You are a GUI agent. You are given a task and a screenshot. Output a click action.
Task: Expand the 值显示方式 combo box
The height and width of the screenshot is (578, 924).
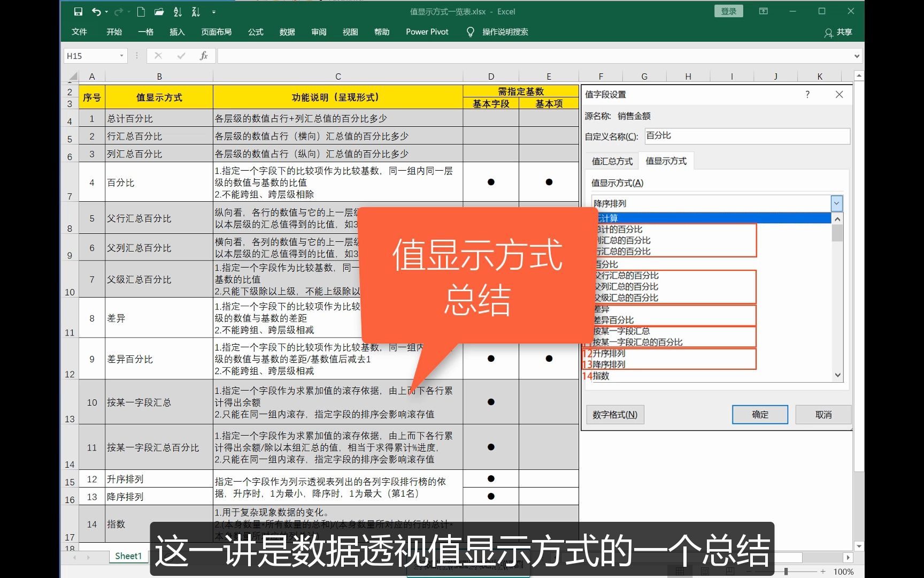pos(836,203)
